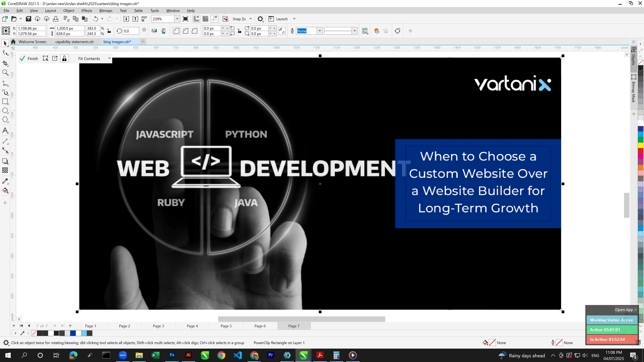The height and width of the screenshot is (362, 644).
Task: Open the zoom level dropdown
Action: pos(177,19)
